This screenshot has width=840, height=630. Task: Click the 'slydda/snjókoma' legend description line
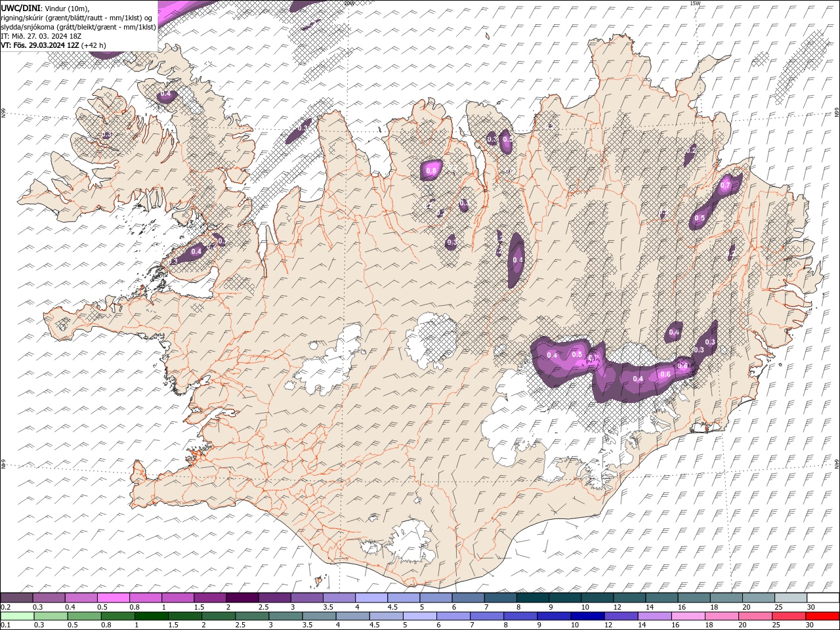[x=78, y=27]
